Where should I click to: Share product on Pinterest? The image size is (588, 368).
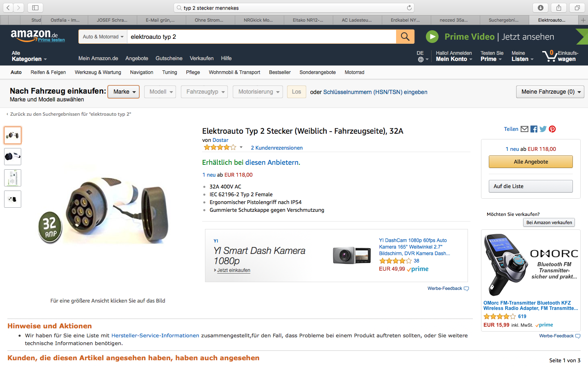[552, 129]
